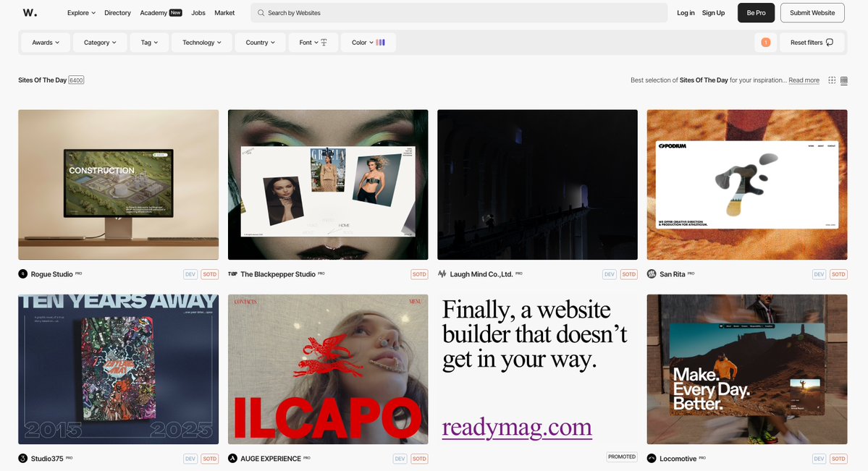Click the SOTD badge for Studio375
The image size is (868, 471).
coord(209,458)
